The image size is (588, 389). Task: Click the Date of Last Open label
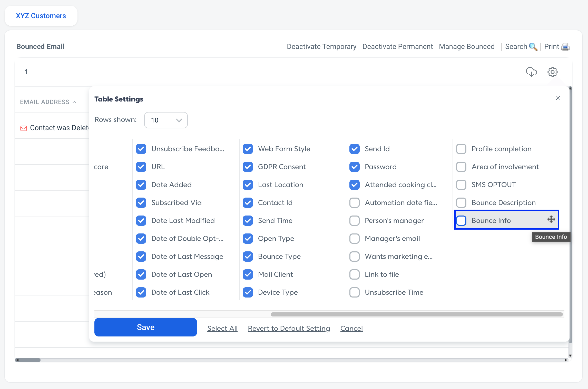point(182,274)
